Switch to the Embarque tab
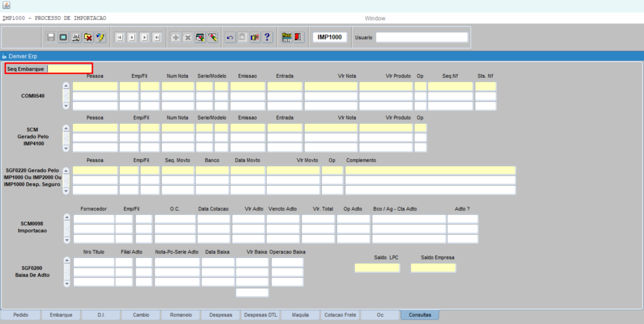 [x=61, y=315]
